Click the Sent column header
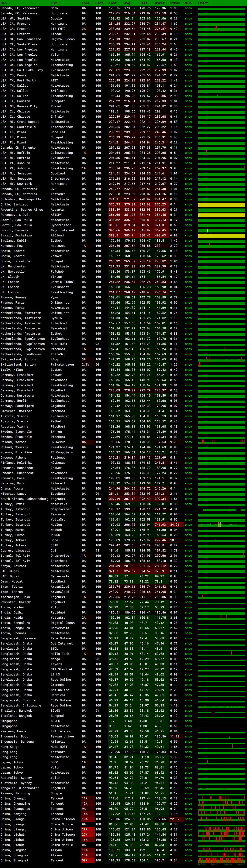The width and height of the screenshot is (247, 868). 99,3
